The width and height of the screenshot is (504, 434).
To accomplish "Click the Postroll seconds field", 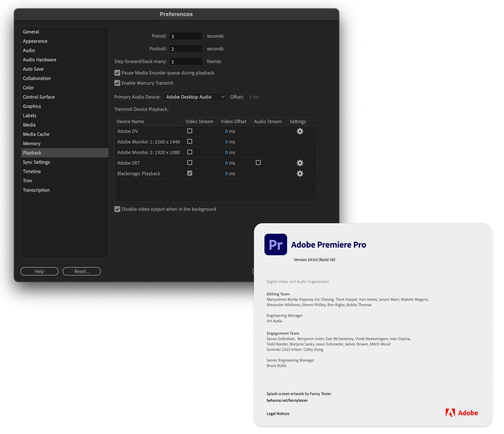I will point(186,49).
